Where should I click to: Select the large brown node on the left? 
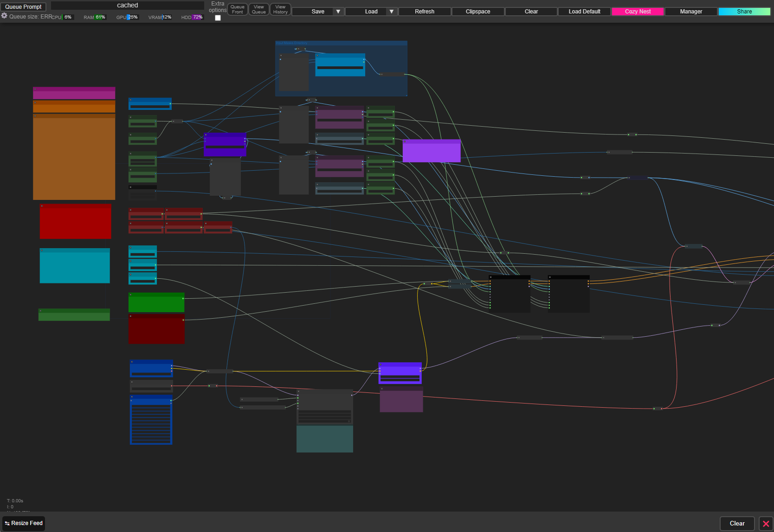click(74, 157)
